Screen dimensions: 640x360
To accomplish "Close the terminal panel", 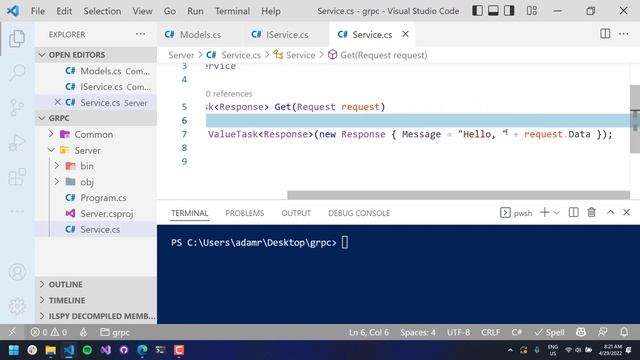I will click(627, 212).
